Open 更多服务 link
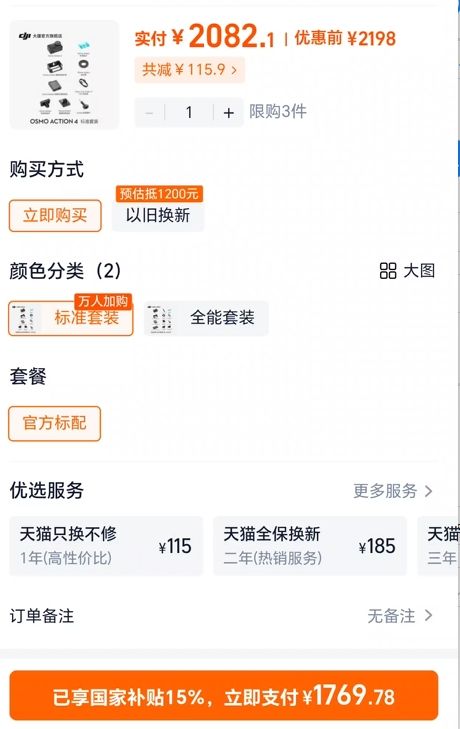 click(x=385, y=491)
